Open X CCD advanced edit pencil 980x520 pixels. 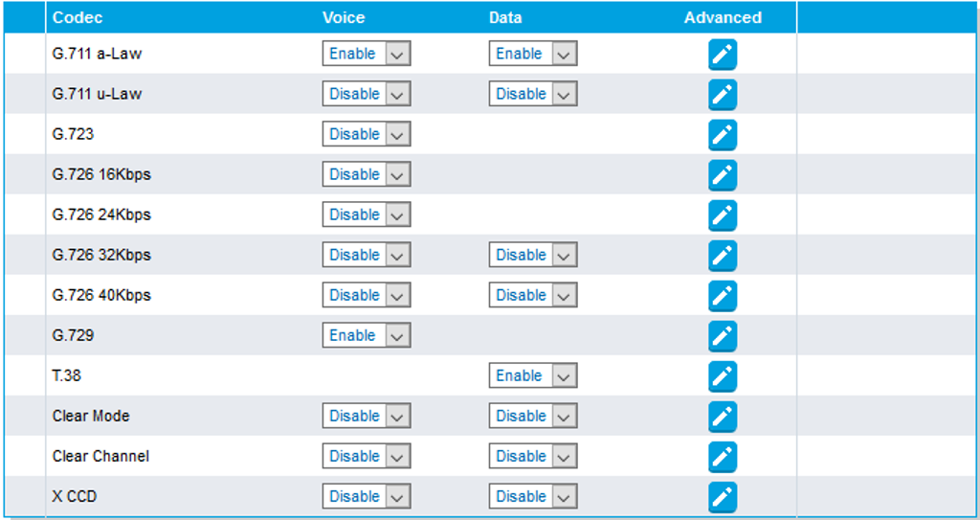723,497
